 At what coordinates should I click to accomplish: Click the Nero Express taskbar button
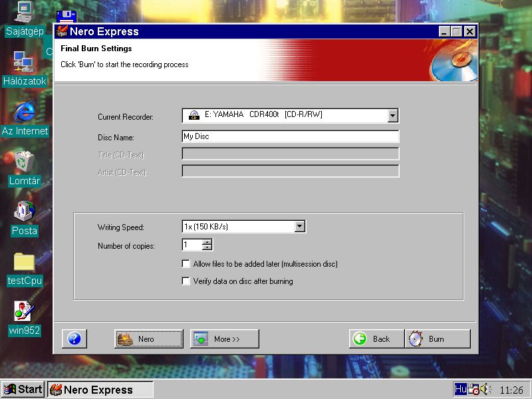[x=100, y=390]
